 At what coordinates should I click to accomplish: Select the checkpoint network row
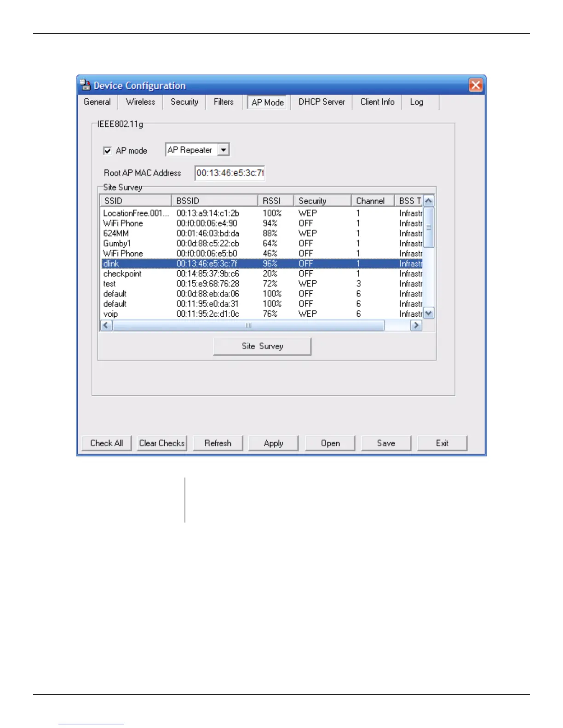coord(262,274)
